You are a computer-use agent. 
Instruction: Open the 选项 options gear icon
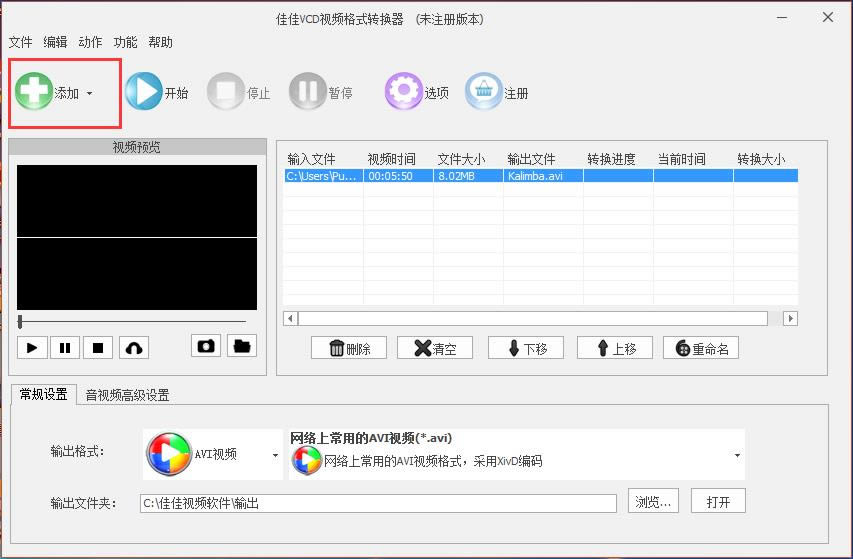[x=403, y=91]
